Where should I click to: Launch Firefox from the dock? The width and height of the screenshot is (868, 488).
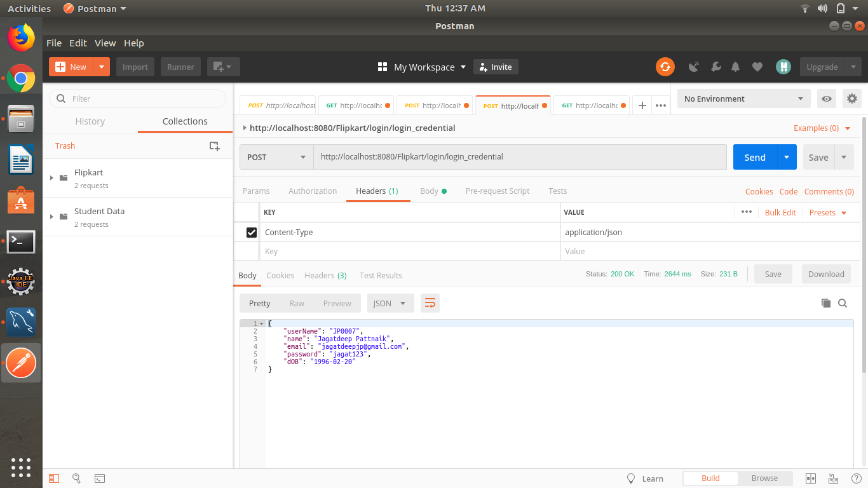click(21, 37)
